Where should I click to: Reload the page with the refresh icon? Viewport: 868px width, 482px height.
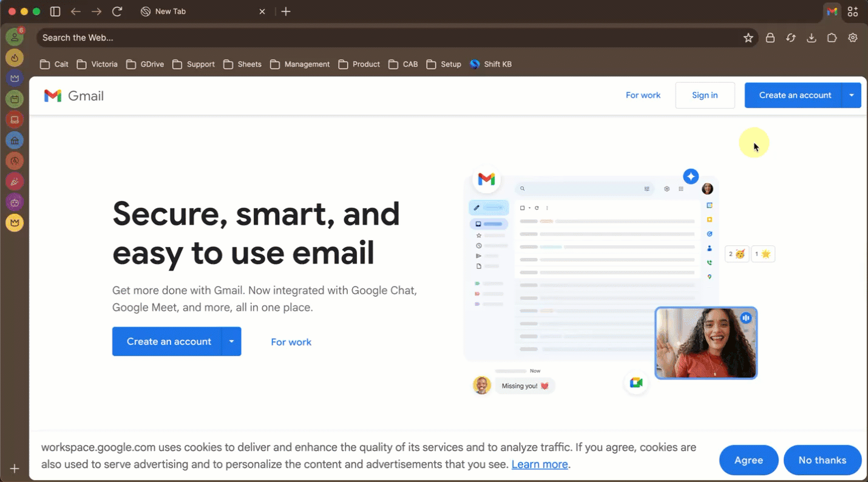point(118,12)
